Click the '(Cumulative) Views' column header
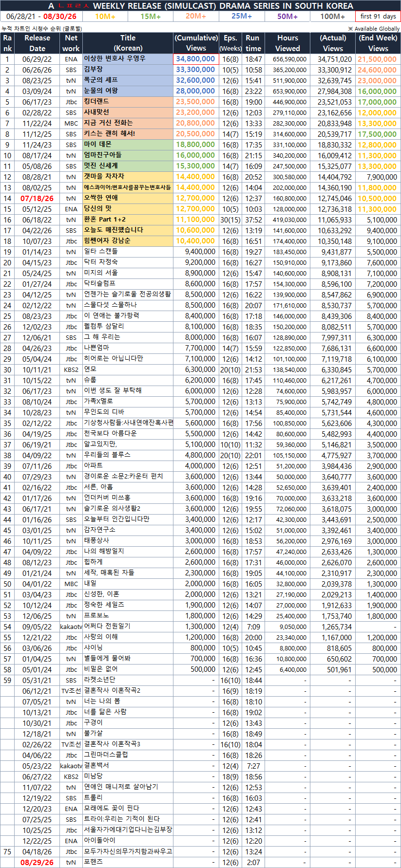This screenshot has height=868, width=401. [196, 43]
